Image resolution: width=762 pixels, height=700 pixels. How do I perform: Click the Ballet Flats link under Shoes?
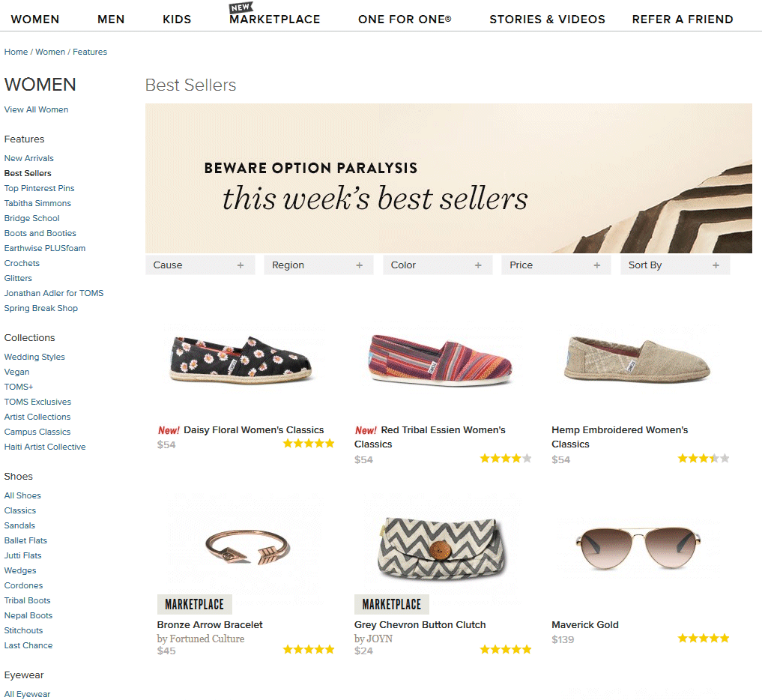coord(25,540)
